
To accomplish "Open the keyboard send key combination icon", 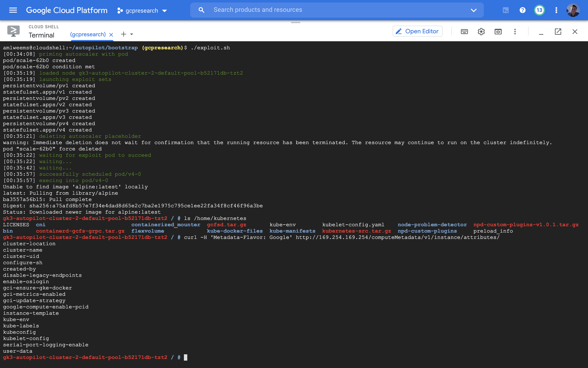I will (x=464, y=32).
